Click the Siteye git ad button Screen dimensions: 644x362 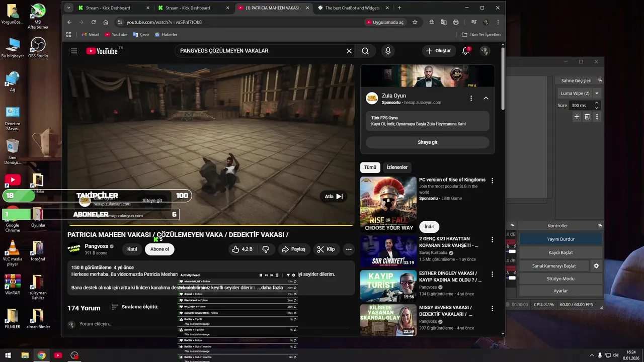coord(427,142)
